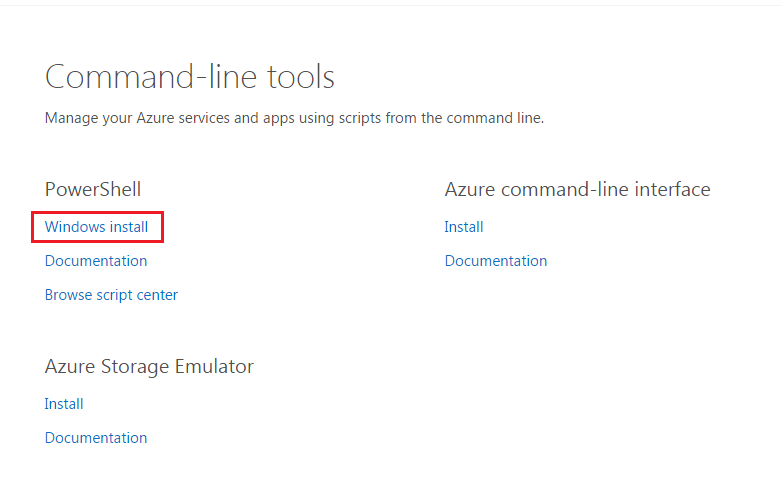782x482 pixels.
Task: View the Azure CLI documentation link
Action: pyautogui.click(x=496, y=261)
